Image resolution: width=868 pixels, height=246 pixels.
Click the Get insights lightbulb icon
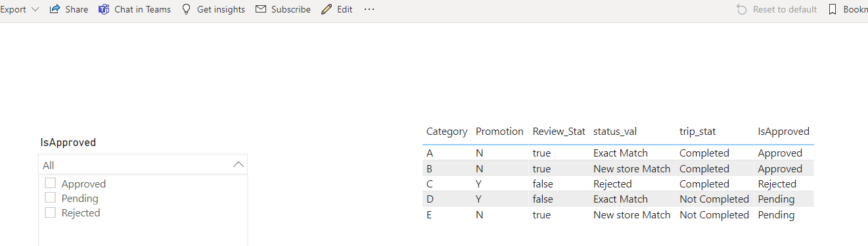pos(187,9)
